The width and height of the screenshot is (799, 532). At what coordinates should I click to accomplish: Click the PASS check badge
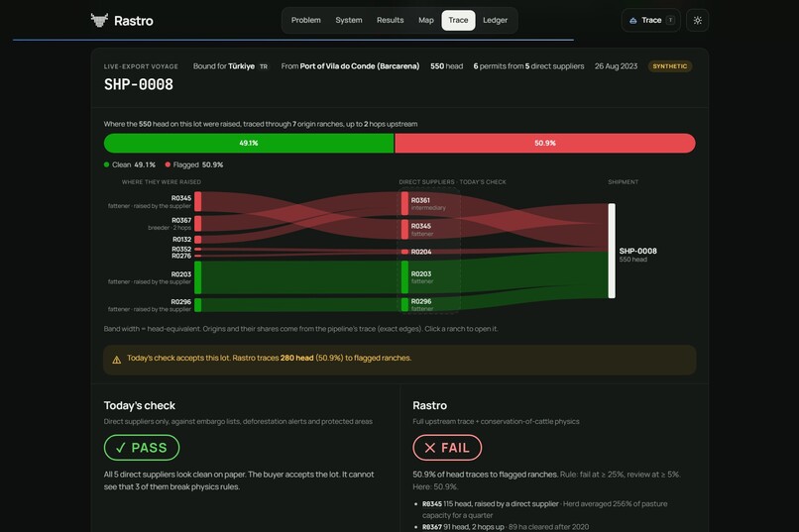(142, 448)
